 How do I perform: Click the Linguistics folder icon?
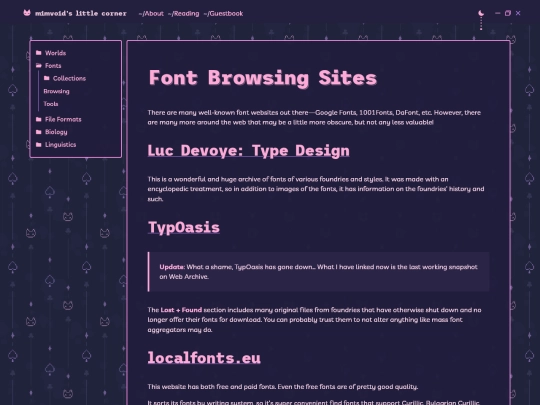pyautogui.click(x=39, y=144)
